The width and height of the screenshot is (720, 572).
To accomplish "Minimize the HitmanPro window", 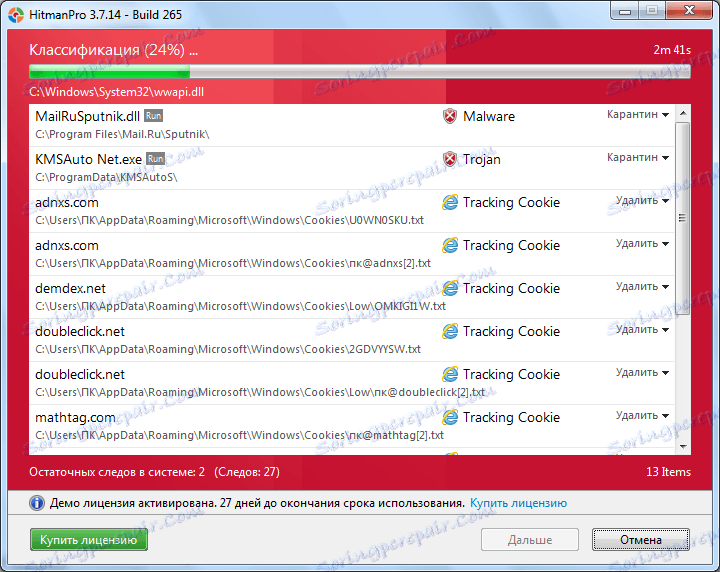I will tap(624, 11).
